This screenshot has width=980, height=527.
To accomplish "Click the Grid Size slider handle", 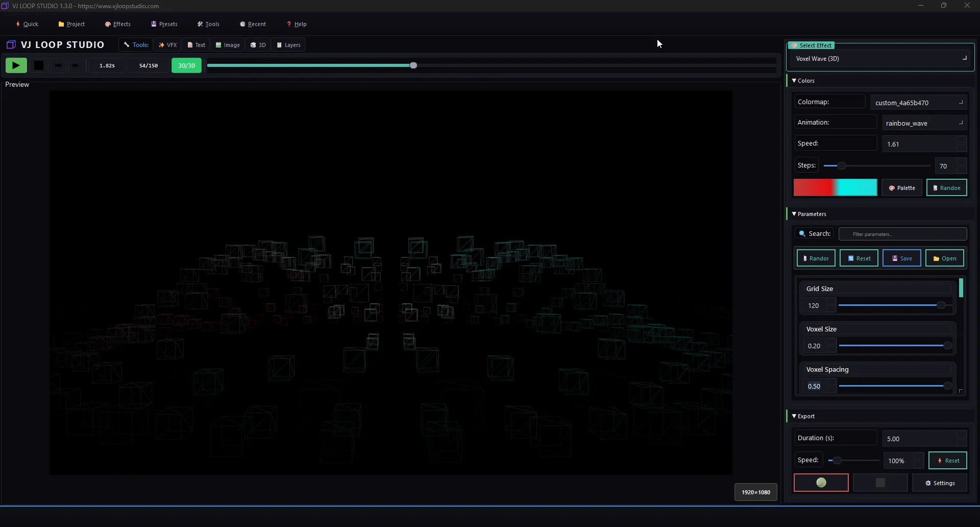I will 941,305.
